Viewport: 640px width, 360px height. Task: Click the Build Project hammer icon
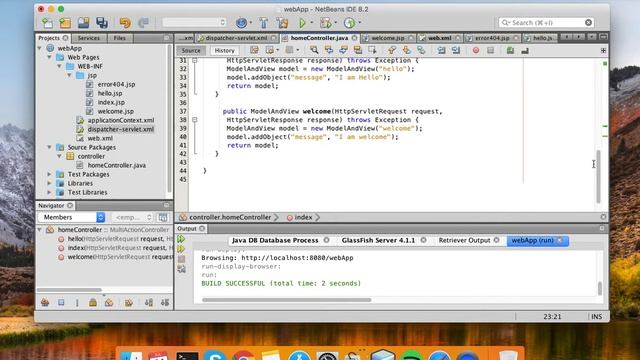point(264,22)
